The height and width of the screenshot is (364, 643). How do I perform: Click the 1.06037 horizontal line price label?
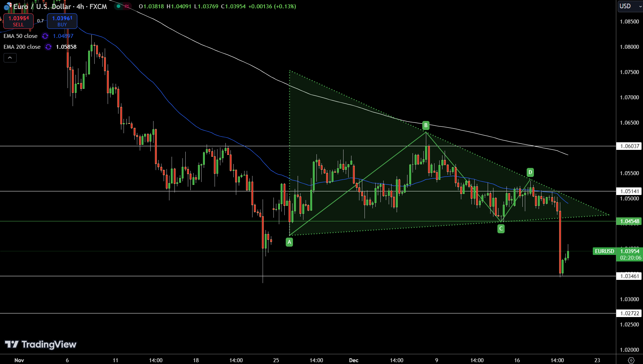point(629,146)
